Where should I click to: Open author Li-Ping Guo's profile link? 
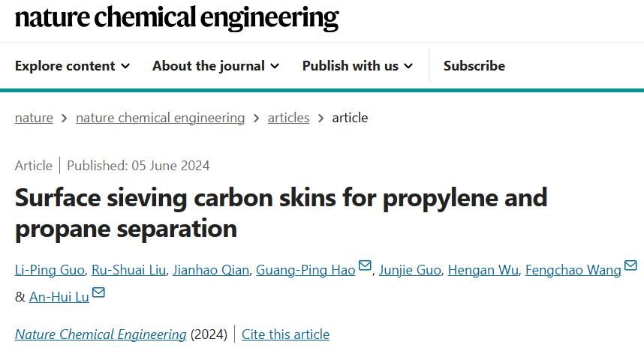(x=50, y=270)
